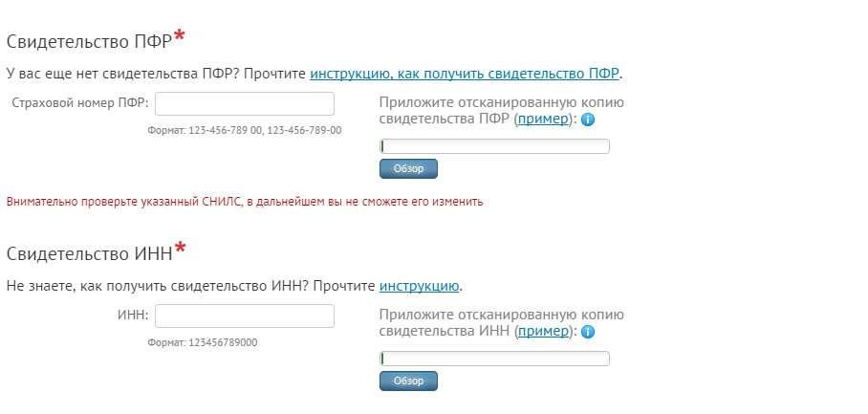This screenshot has width=868, height=414.
Task: Click Обзор to upload the ПФР scan
Action: click(x=408, y=169)
